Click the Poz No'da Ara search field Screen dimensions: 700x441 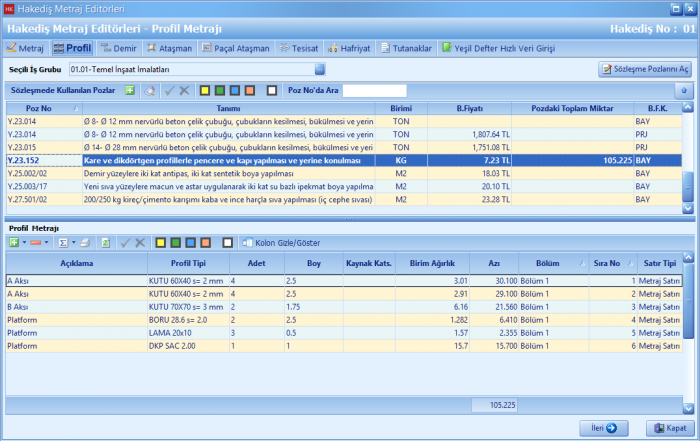pyautogui.click(x=373, y=90)
